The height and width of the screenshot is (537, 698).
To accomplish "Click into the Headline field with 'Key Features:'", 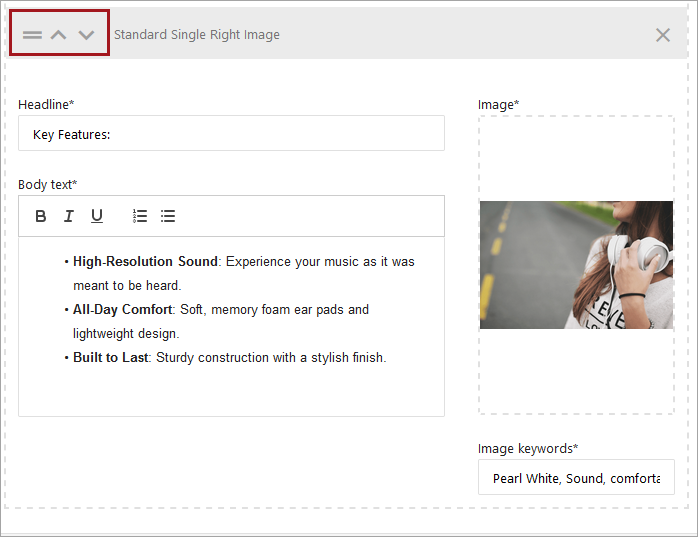I will pos(231,134).
